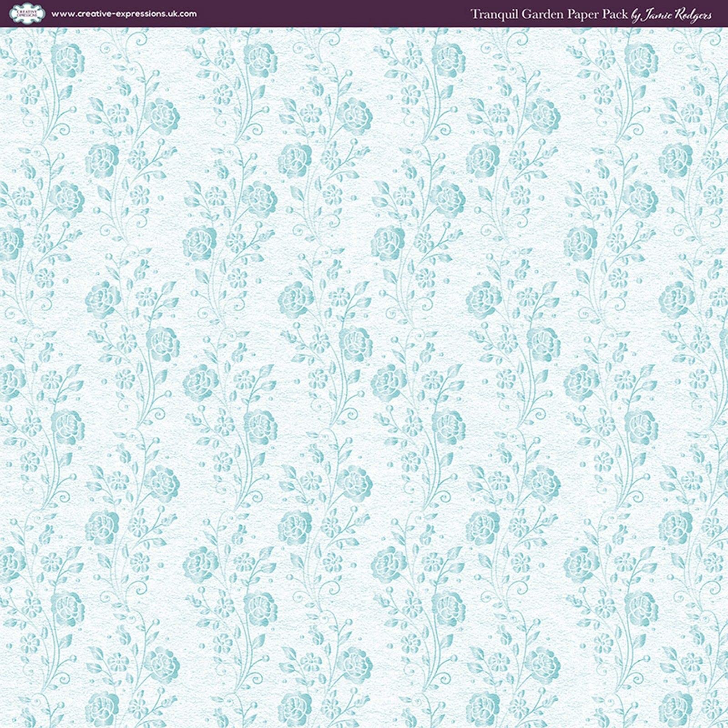The image size is (728, 728).
Task: Click the Creative Expressions logo badge
Action: (x=27, y=14)
